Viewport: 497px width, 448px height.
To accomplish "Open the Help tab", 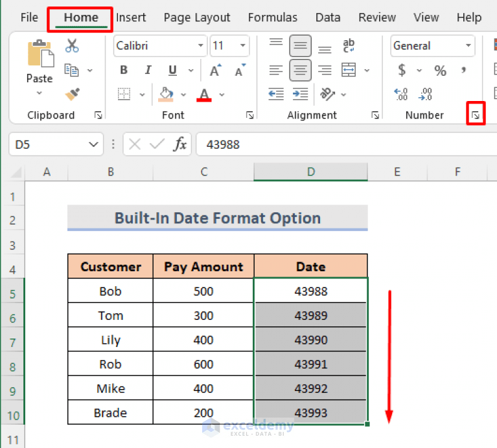I will coord(468,17).
